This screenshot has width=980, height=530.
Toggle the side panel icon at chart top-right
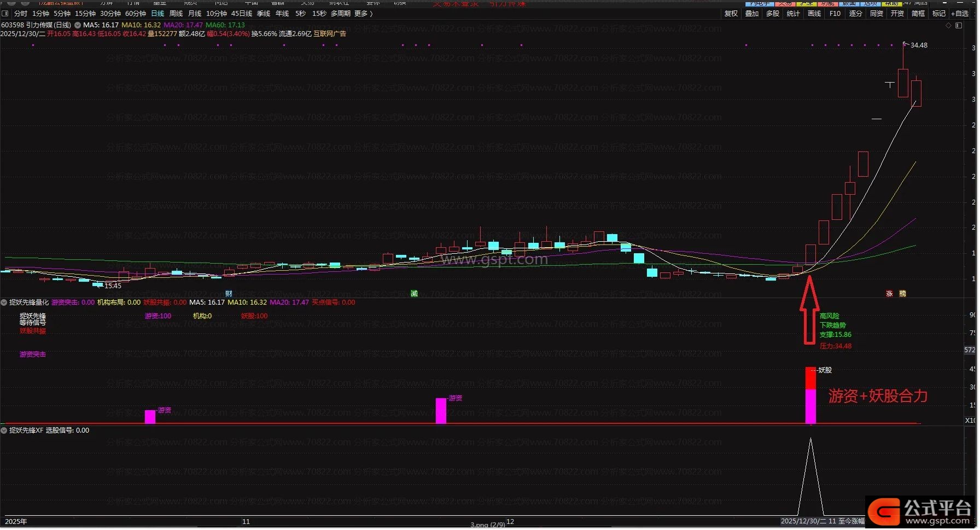point(959,25)
